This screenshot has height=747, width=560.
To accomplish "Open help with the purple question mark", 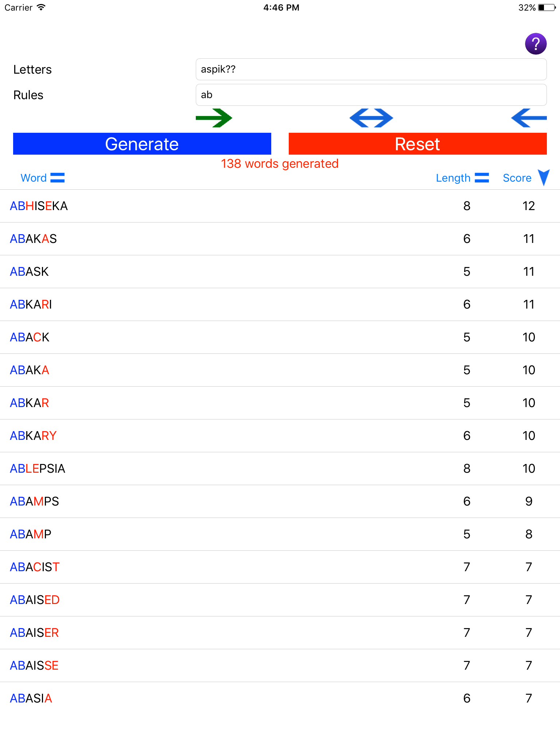I will 535,43.
